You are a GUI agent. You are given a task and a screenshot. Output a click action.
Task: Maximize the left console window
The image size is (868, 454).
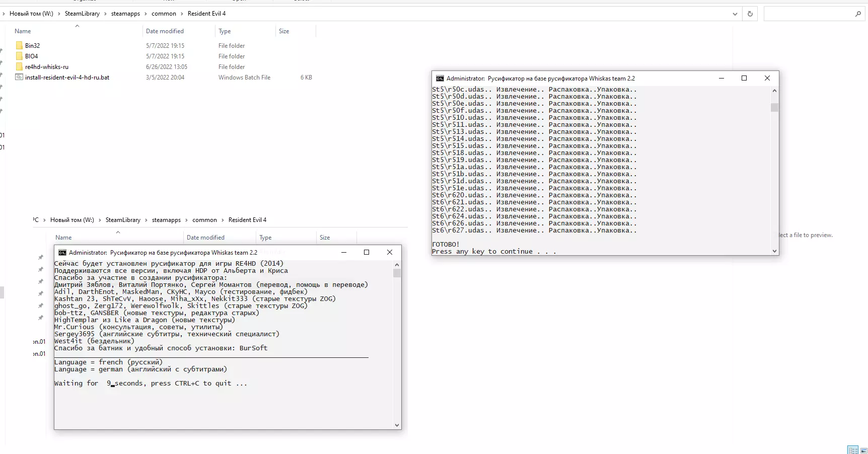click(x=367, y=252)
